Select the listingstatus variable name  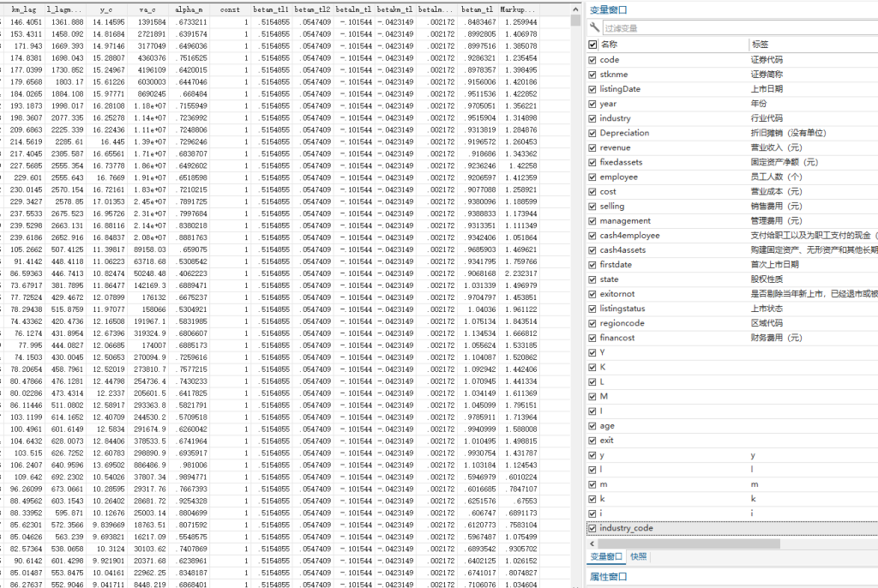622,309
